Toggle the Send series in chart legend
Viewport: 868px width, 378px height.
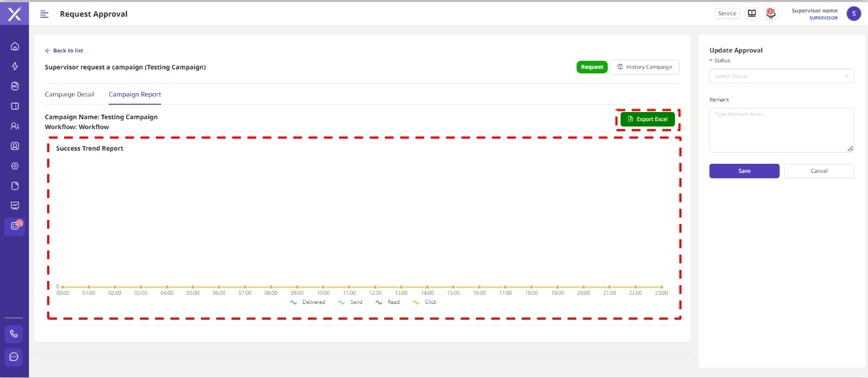coord(350,302)
